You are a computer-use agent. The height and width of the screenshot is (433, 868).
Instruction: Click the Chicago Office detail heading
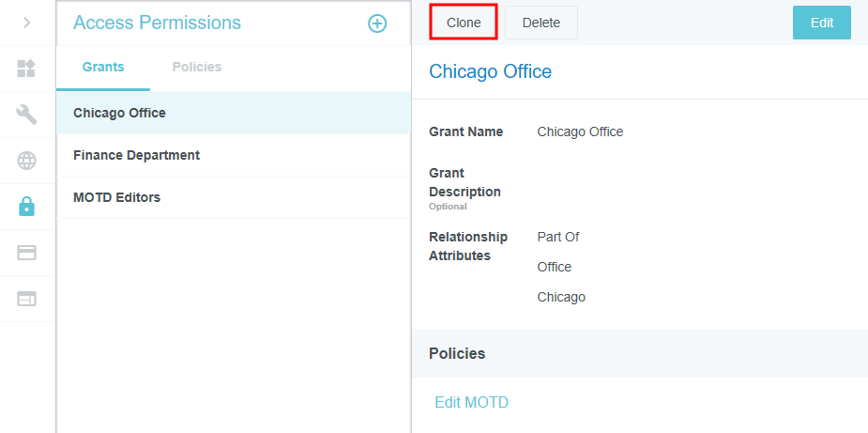tap(490, 71)
